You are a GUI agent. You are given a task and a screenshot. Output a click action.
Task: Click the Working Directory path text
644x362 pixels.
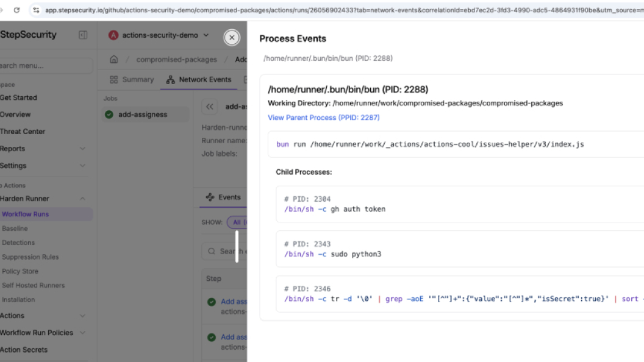(x=448, y=103)
